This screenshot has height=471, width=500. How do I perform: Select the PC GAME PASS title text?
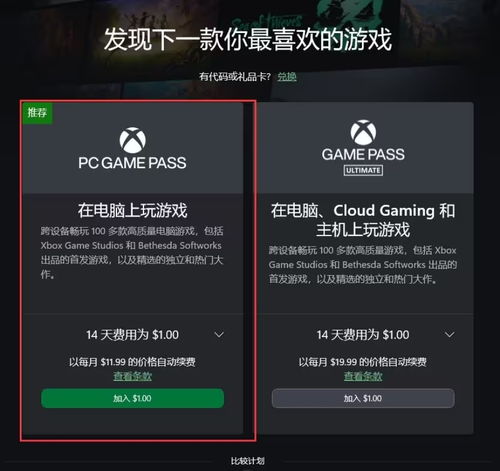132,163
